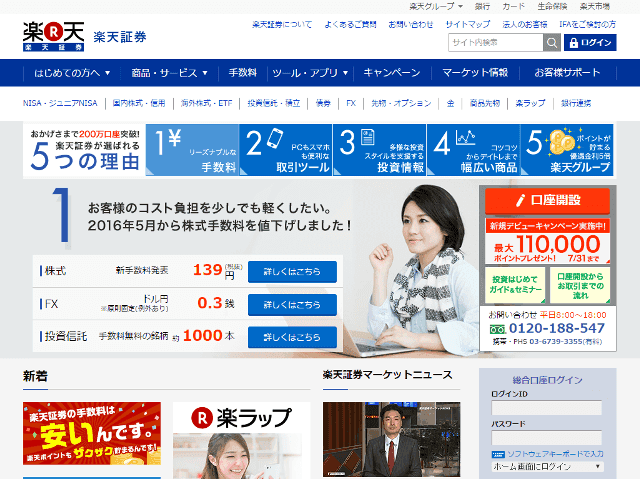
Task: Open the software keyboard input link
Action: coord(548,454)
